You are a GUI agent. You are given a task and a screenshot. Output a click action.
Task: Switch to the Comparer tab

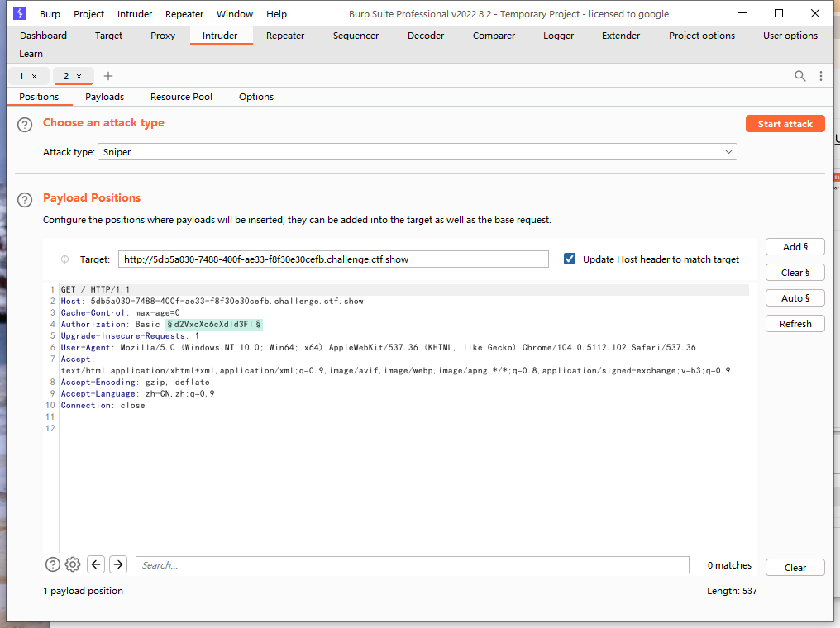[x=494, y=36]
